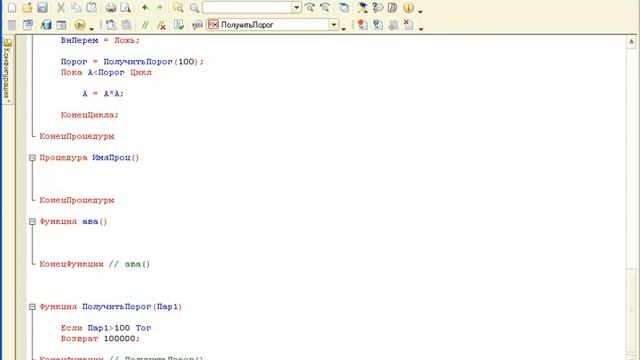This screenshot has height=360, width=640.
Task: Collapse the Процедура ИмяПроц() block
Action: pyautogui.click(x=32, y=158)
